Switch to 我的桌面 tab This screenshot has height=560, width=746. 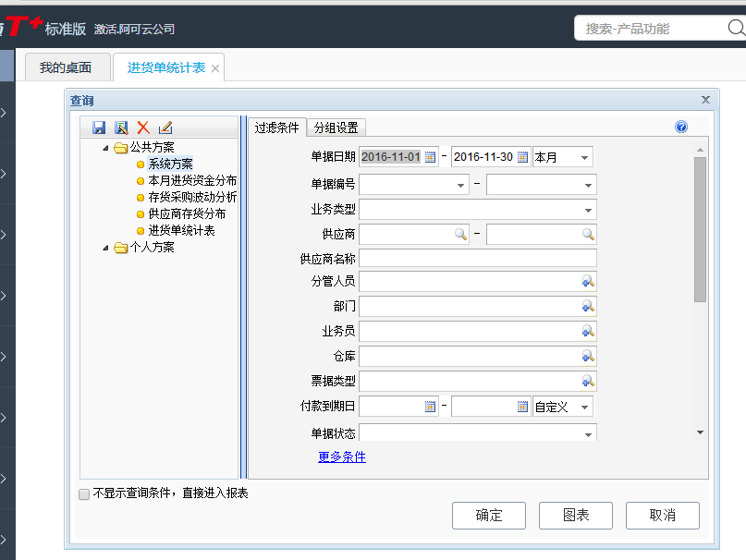[66, 67]
